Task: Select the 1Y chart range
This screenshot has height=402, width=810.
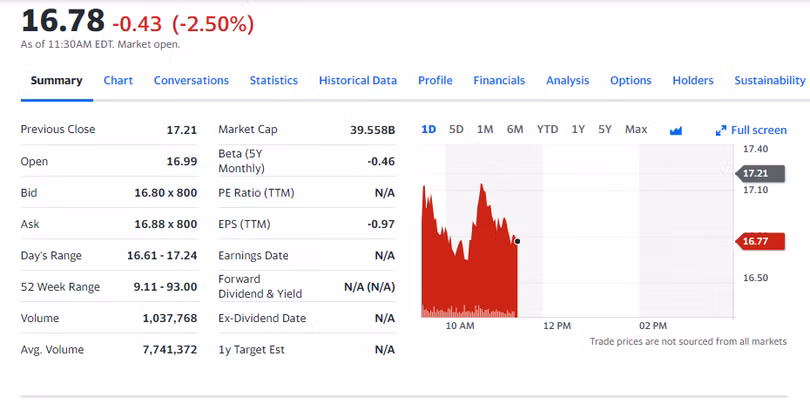Action: (578, 129)
